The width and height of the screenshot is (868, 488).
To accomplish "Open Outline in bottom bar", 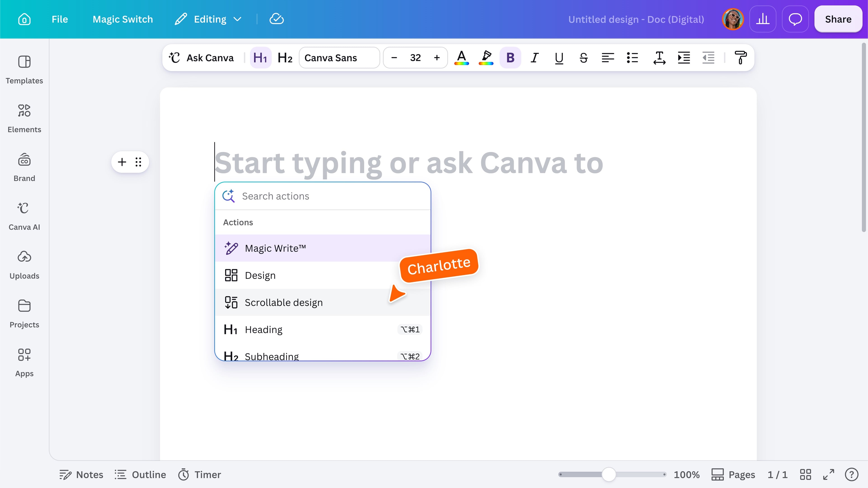I will [x=140, y=474].
